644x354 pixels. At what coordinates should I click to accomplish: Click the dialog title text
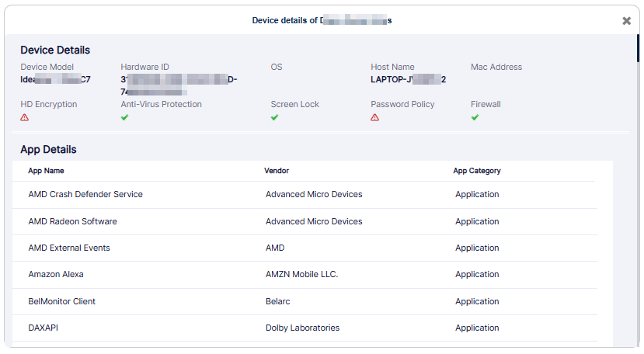(x=322, y=20)
